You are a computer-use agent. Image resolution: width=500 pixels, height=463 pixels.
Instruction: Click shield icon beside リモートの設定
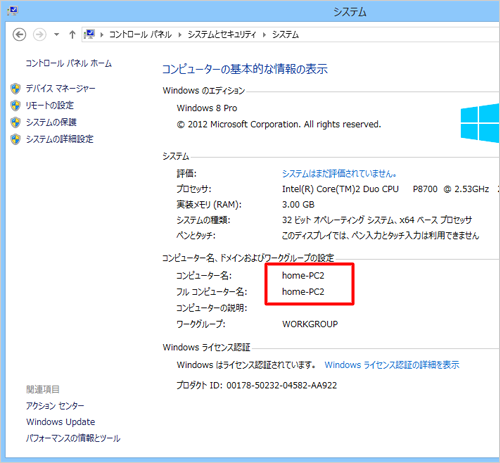point(15,106)
